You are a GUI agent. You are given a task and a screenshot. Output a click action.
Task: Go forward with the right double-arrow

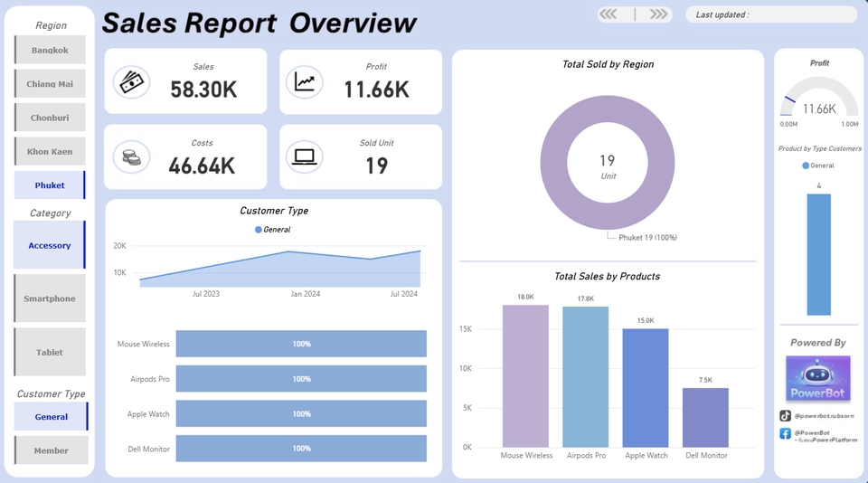(x=658, y=14)
